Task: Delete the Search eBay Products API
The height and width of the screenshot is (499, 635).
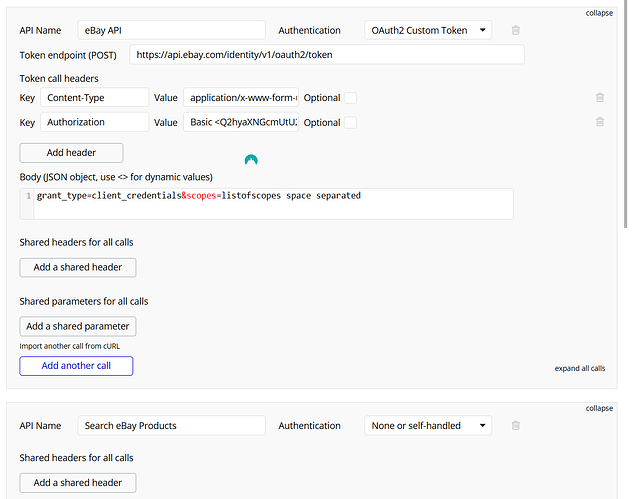Action: [x=516, y=426]
